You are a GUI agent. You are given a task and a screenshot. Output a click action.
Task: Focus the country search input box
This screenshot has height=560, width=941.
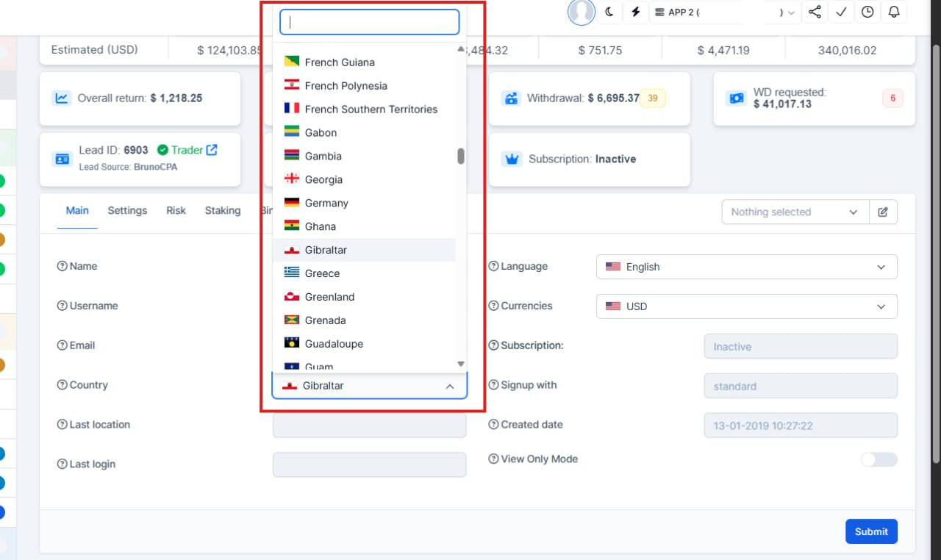[x=370, y=22]
